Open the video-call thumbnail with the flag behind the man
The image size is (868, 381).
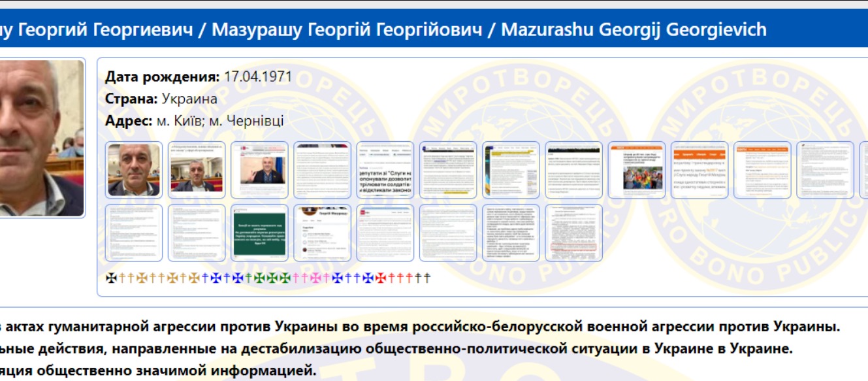(259, 170)
